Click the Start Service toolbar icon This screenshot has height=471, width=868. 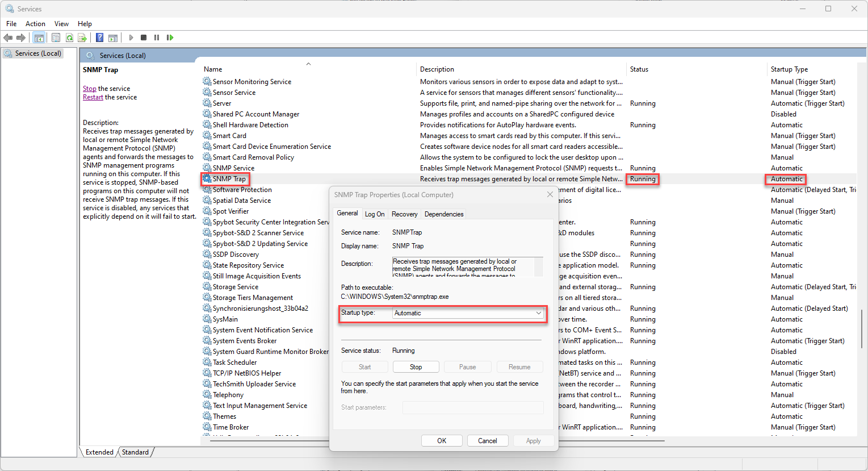131,37
